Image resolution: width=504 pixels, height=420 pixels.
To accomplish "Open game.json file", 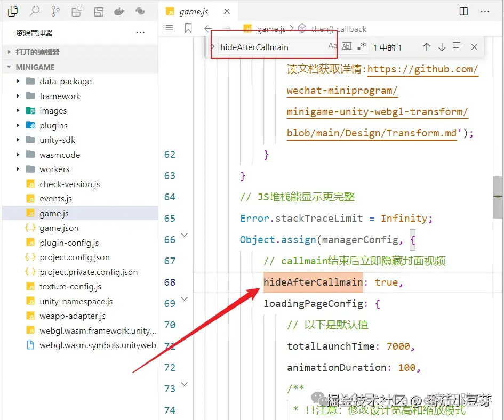I will [x=59, y=228].
